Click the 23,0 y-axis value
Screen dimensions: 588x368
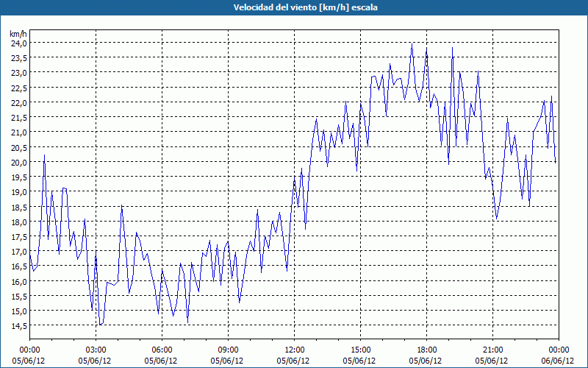pos(18,73)
